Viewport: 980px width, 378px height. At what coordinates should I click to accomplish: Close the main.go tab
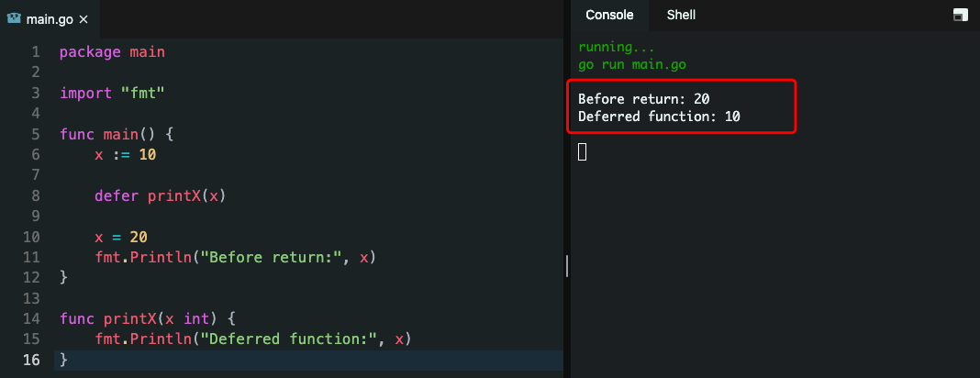point(84,19)
